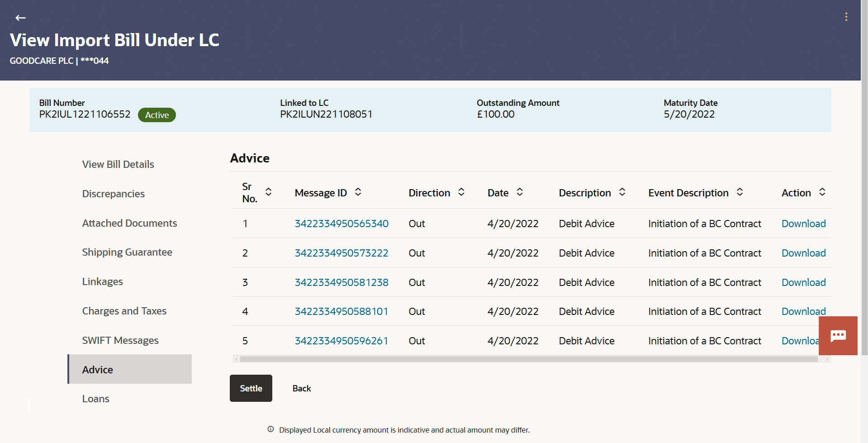
Task: Open the three-dot more options menu
Action: (x=846, y=17)
